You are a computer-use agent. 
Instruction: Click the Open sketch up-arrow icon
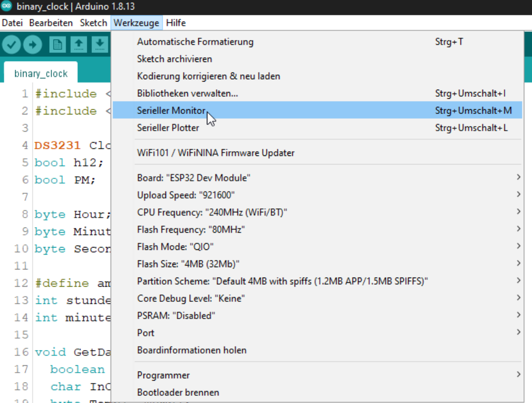pos(79,45)
